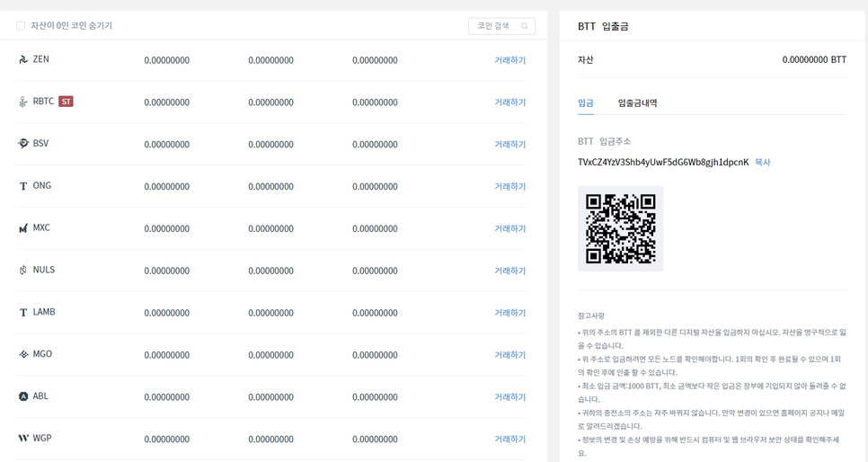Enable hide zero-balance coins checkbox

21,25
